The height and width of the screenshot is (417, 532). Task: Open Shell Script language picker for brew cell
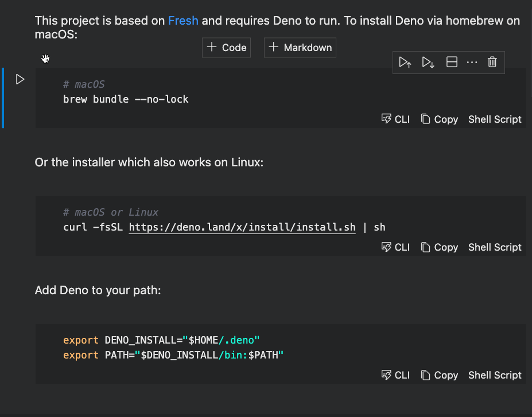tap(494, 119)
